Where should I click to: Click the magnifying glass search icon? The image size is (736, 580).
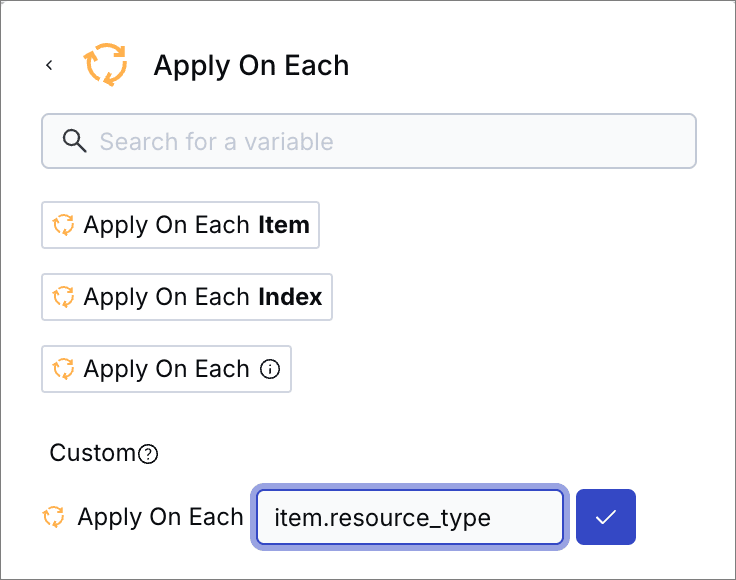point(75,141)
